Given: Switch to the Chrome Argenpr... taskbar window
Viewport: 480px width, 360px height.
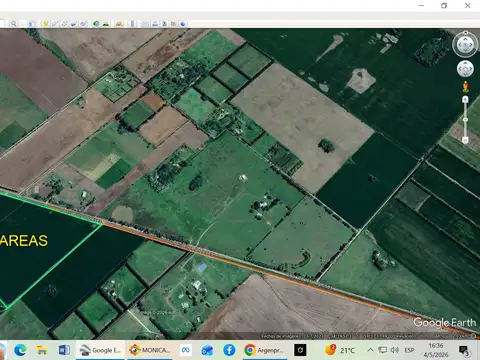Looking at the screenshot, I should 264,350.
